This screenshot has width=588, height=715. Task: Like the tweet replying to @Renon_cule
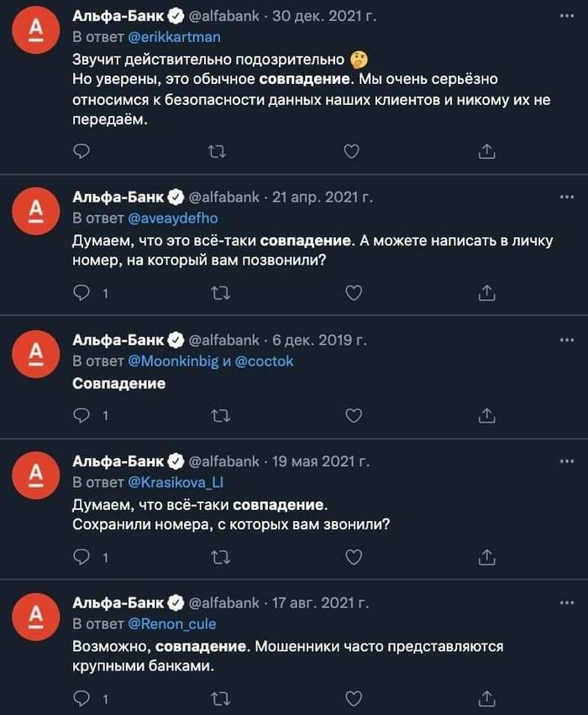354,698
